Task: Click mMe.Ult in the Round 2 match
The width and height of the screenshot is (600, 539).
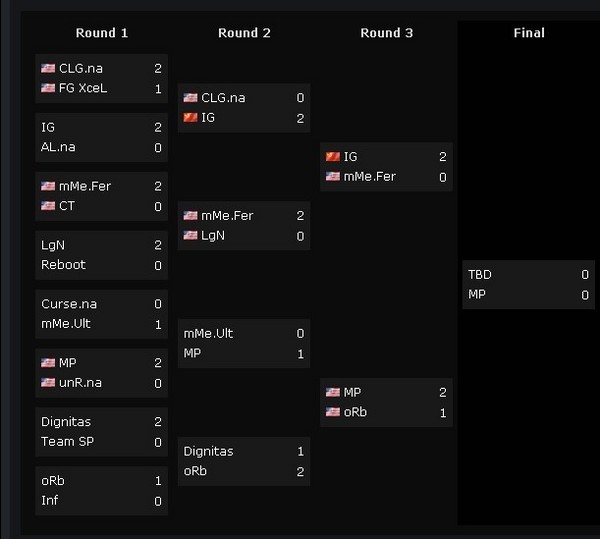Action: pos(208,333)
